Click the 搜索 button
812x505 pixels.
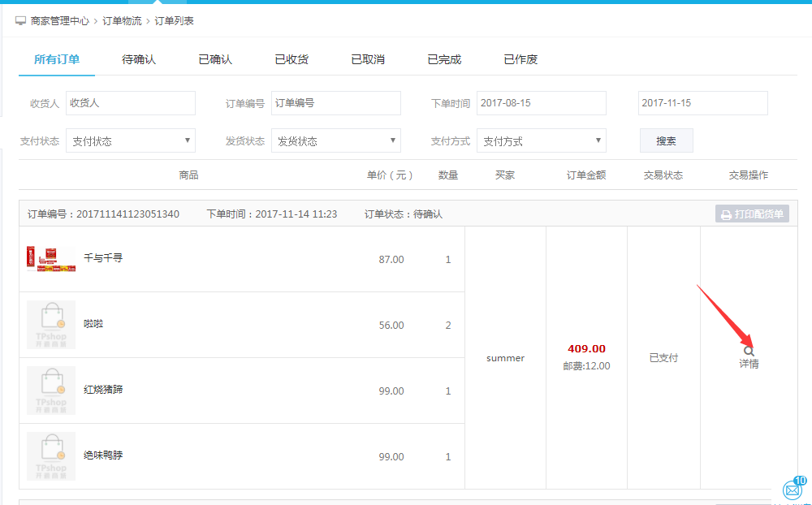(x=666, y=140)
